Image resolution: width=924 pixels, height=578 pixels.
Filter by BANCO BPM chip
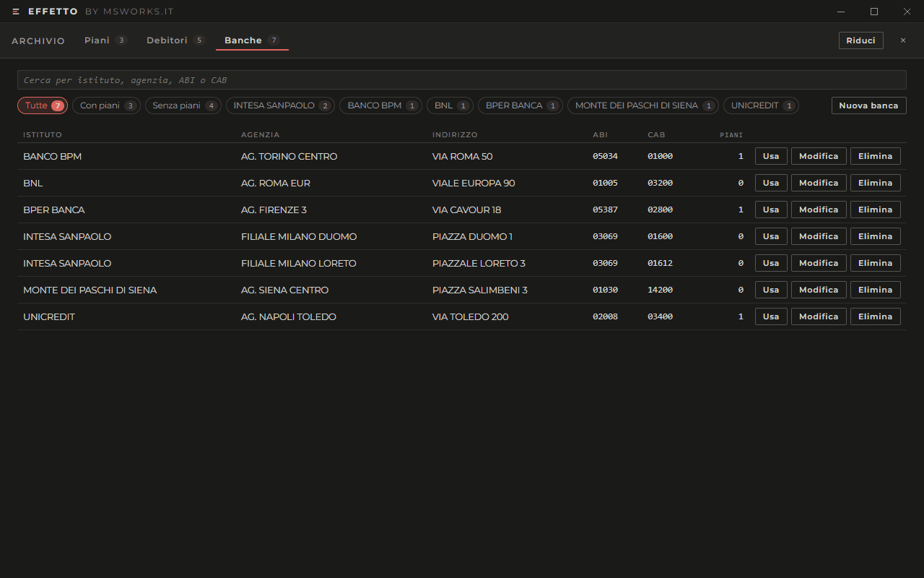380,105
